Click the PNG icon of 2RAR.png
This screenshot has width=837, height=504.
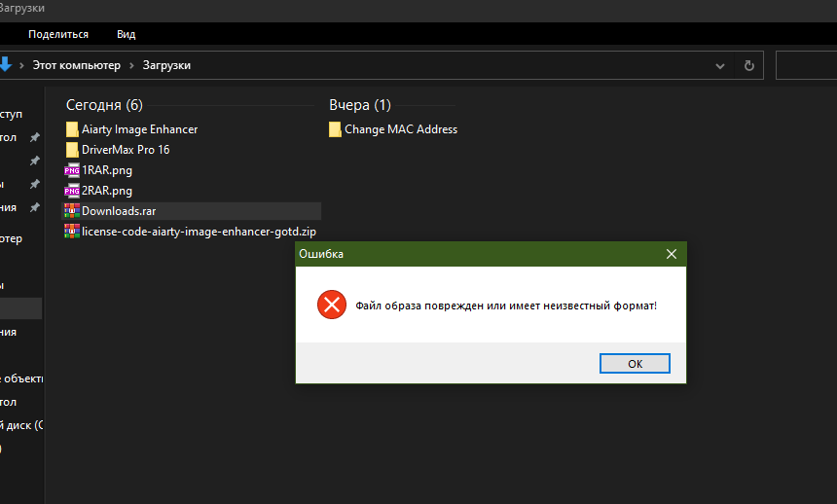pyautogui.click(x=72, y=191)
